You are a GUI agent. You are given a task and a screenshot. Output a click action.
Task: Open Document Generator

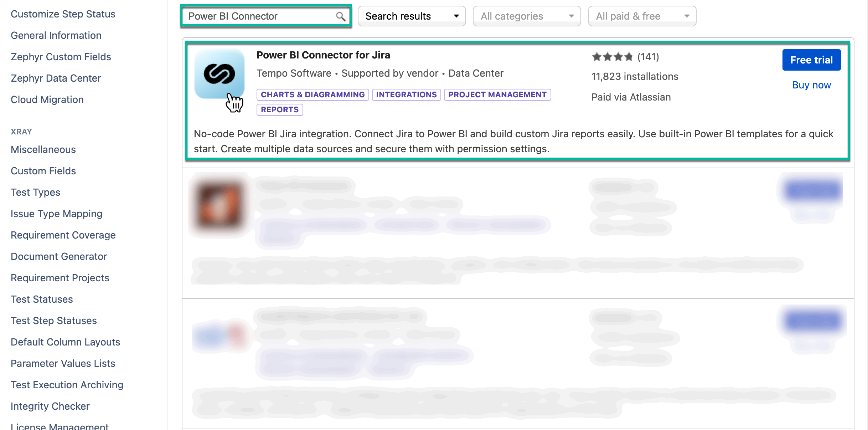pyautogui.click(x=59, y=256)
